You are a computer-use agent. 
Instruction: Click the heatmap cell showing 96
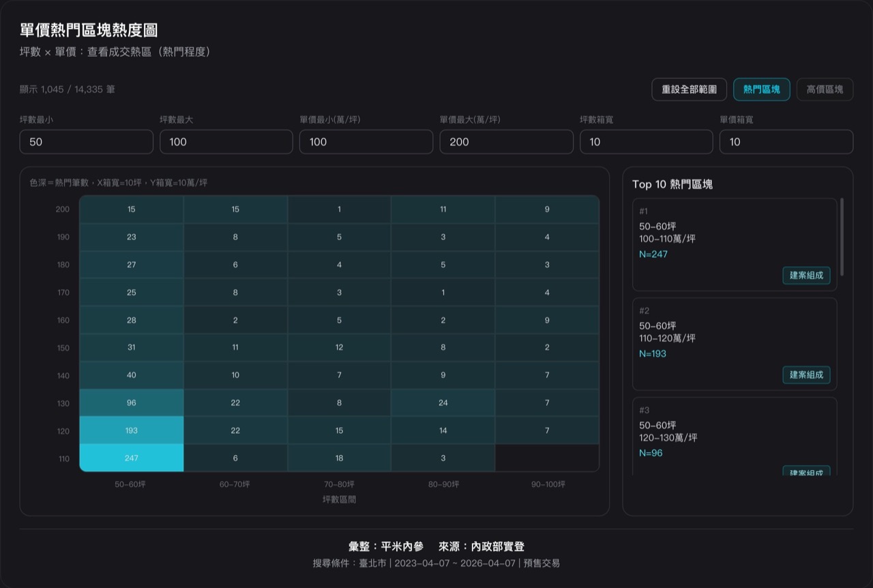click(x=132, y=403)
